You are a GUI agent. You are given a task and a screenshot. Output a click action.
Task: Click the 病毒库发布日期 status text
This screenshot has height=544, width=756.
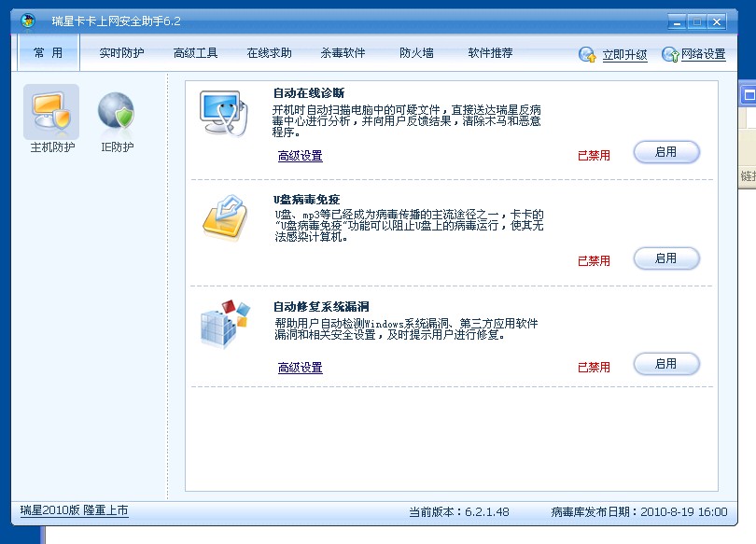coord(639,511)
